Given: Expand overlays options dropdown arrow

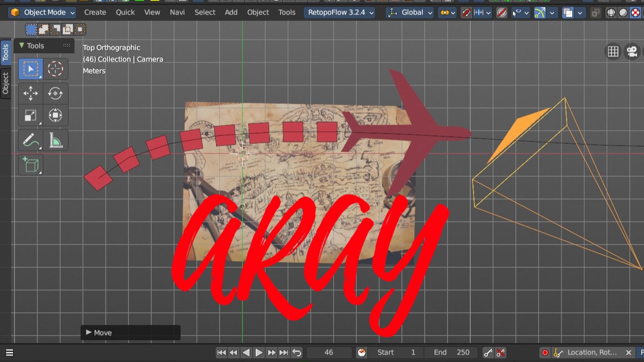Looking at the screenshot, I should click(580, 13).
